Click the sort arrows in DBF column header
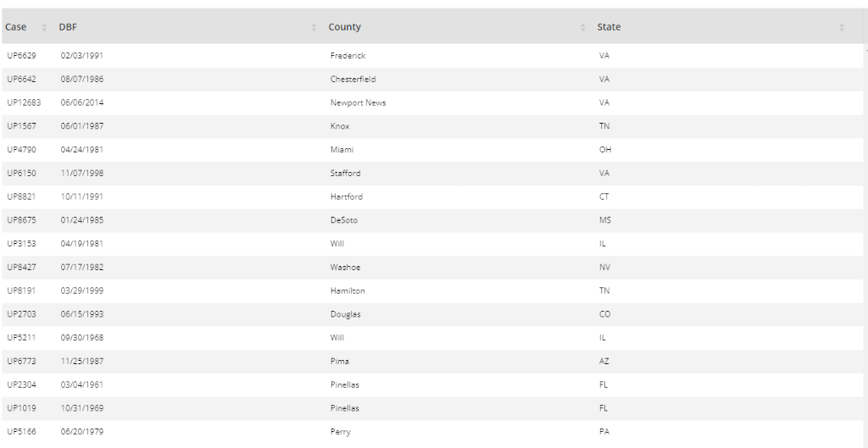 click(x=314, y=27)
